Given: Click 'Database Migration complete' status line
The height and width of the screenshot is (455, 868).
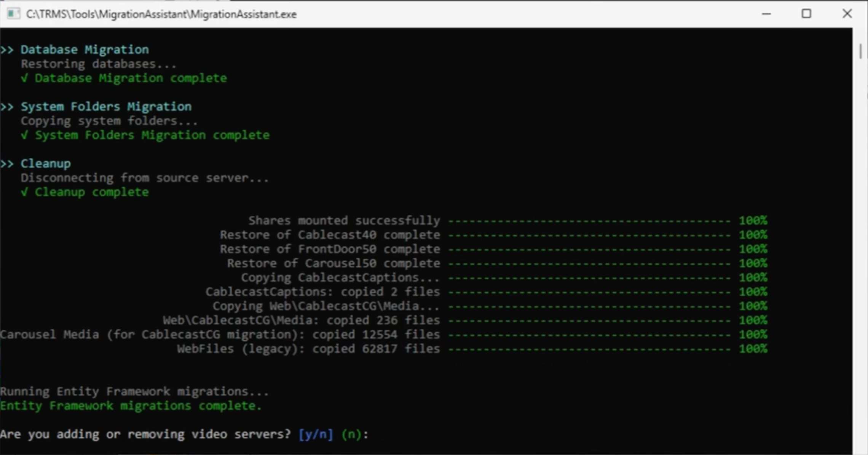Looking at the screenshot, I should point(131,78).
